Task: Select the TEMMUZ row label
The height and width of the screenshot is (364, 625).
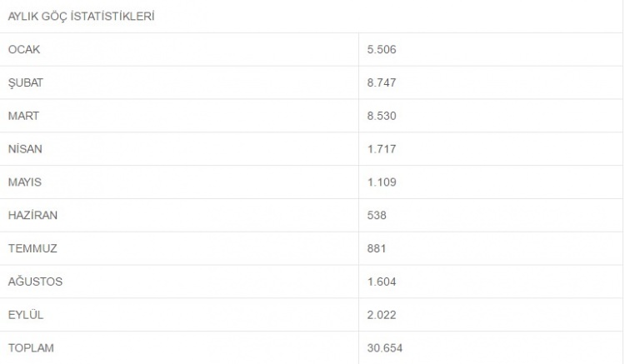Action: tap(32, 248)
